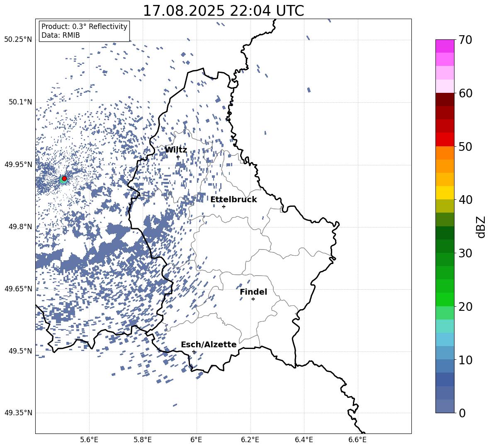Image resolution: width=491 pixels, height=448 pixels.
Task: Click the 10 tick on the colorbar
Action: coord(465,360)
